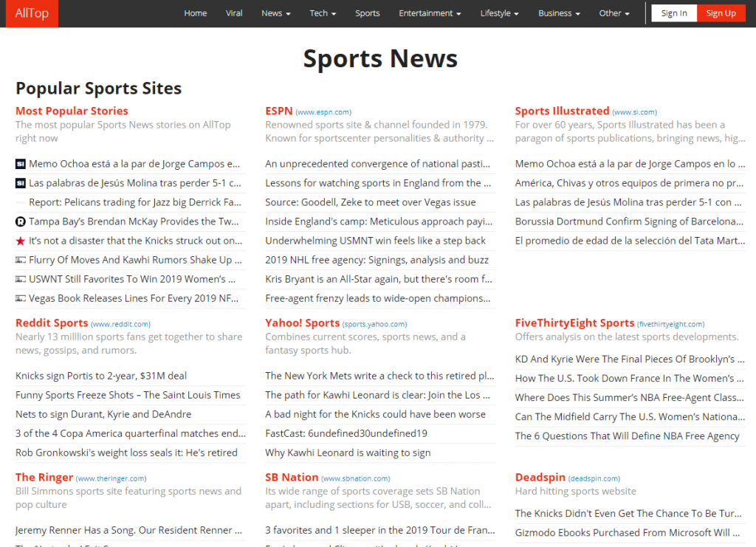Open 'Source: Goodell, Zeke to meet over Vegas issue'
The width and height of the screenshot is (756, 547).
pos(371,202)
